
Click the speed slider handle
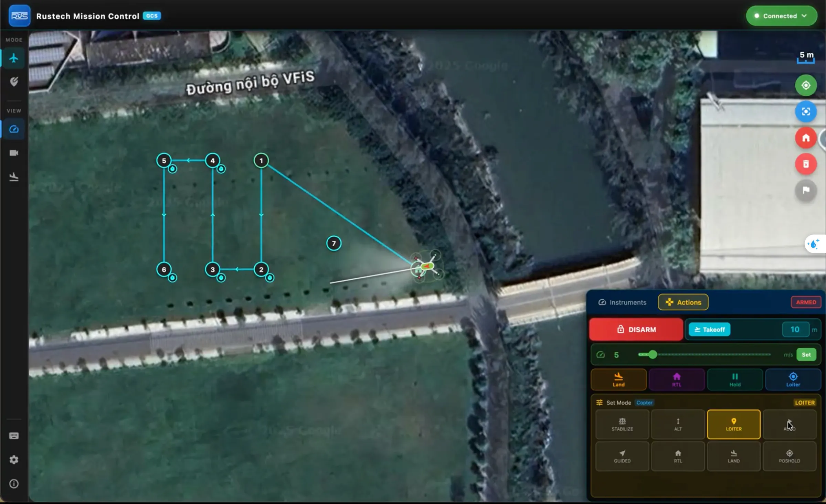[x=653, y=354]
